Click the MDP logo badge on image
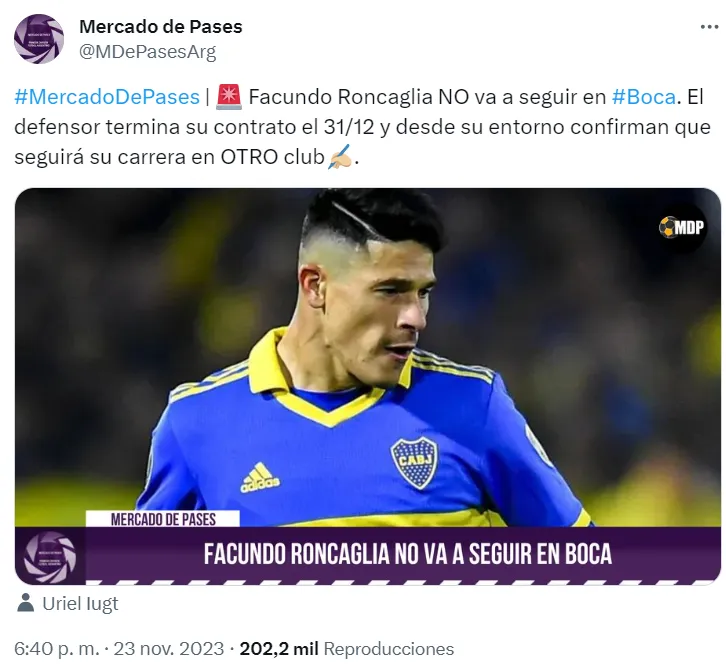The height and width of the screenshot is (667, 726). click(682, 227)
